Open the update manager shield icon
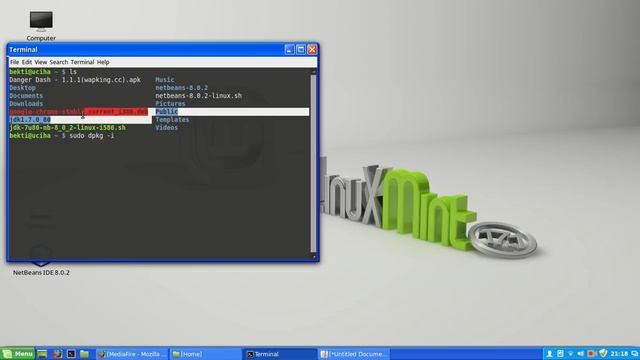Viewport: 640px width, 360px height. point(603,353)
